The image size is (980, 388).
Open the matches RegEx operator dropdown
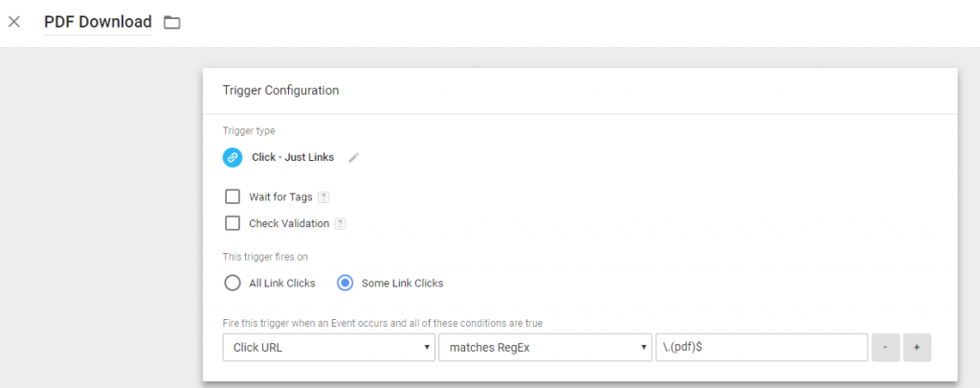pos(545,348)
